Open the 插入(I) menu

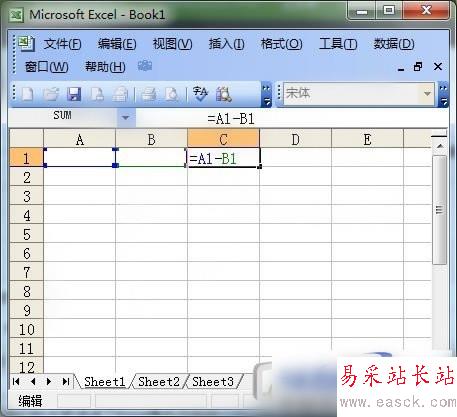(226, 44)
